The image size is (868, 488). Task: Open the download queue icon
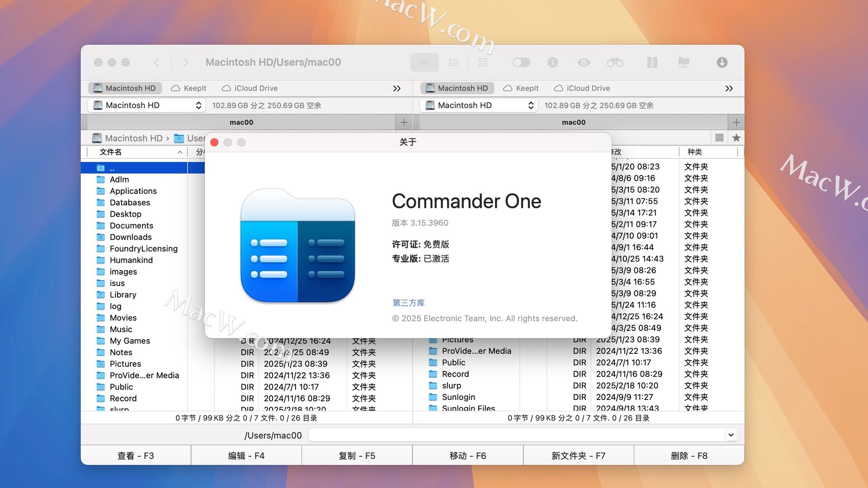point(722,62)
